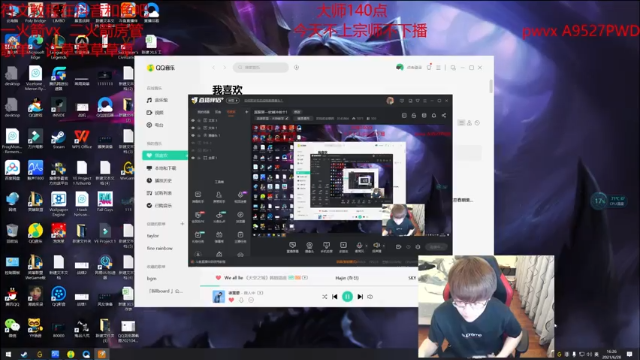Download the now-playing song
The image size is (640, 360).
[x=241, y=300]
